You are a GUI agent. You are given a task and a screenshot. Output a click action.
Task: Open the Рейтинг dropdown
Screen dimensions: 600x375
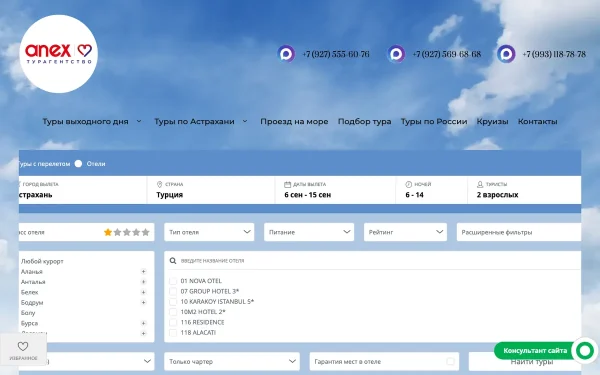click(x=405, y=232)
